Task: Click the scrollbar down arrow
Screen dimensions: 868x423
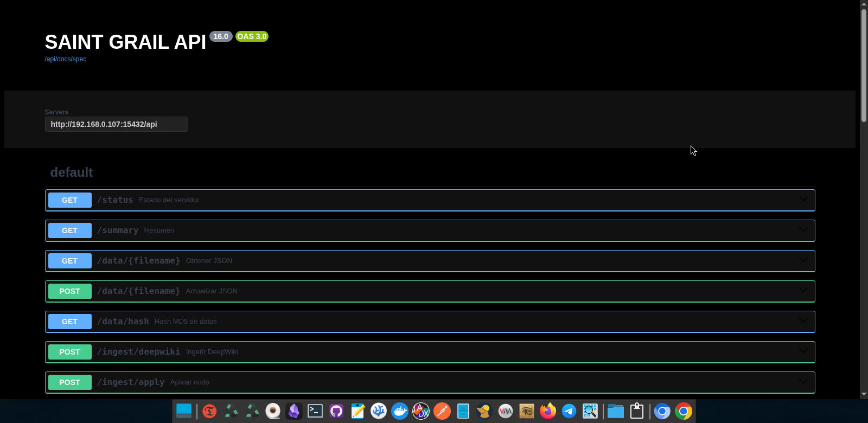Action: pyautogui.click(x=864, y=395)
